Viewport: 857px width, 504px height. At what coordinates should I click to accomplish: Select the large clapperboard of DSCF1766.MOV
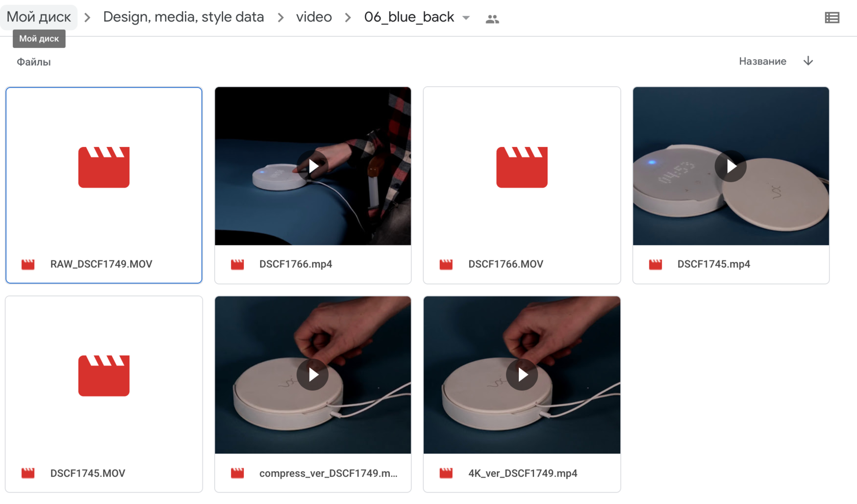pyautogui.click(x=522, y=167)
